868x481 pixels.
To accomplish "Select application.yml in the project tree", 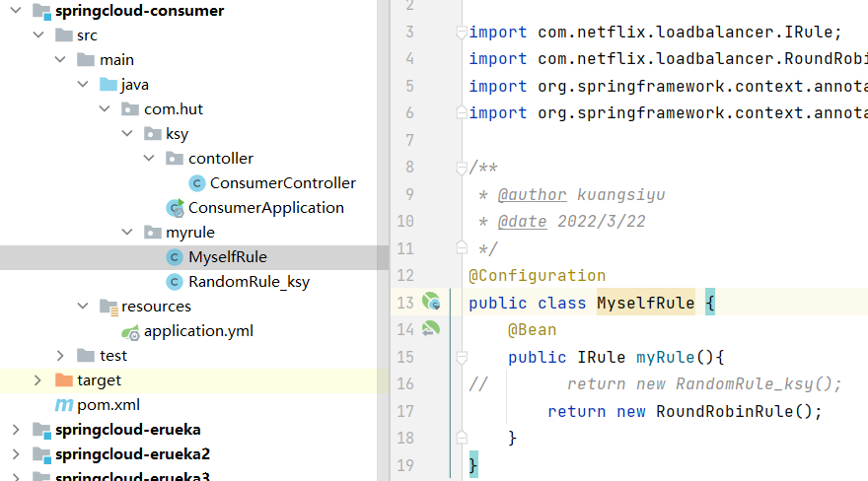I will [x=198, y=331].
